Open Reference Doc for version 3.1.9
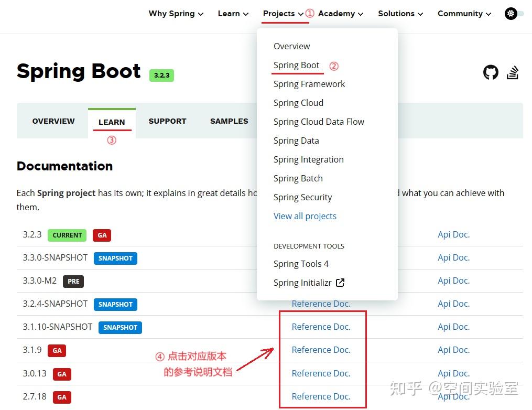Image resolution: width=532 pixels, height=410 pixels. (321, 350)
